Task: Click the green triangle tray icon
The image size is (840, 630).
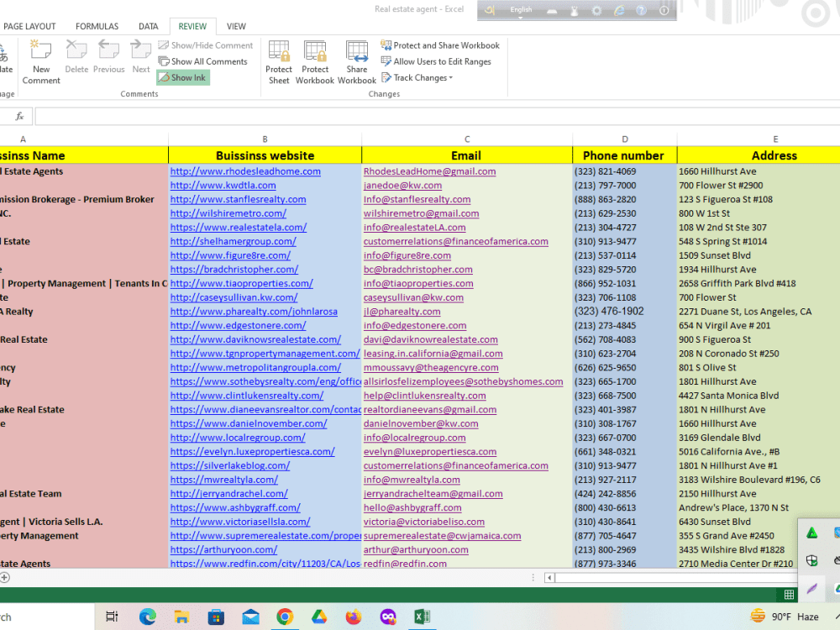Action: click(812, 533)
